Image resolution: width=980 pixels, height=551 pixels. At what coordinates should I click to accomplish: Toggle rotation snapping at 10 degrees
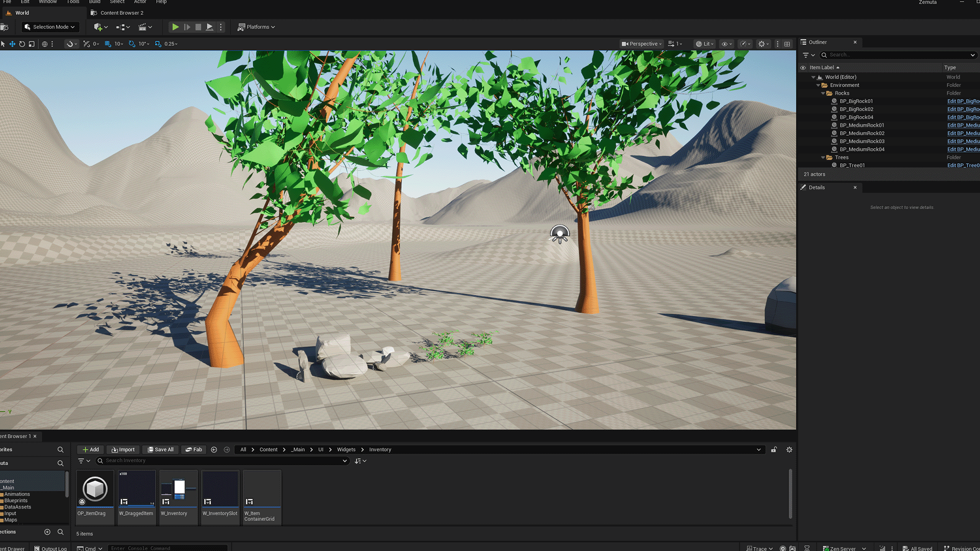[x=132, y=44]
